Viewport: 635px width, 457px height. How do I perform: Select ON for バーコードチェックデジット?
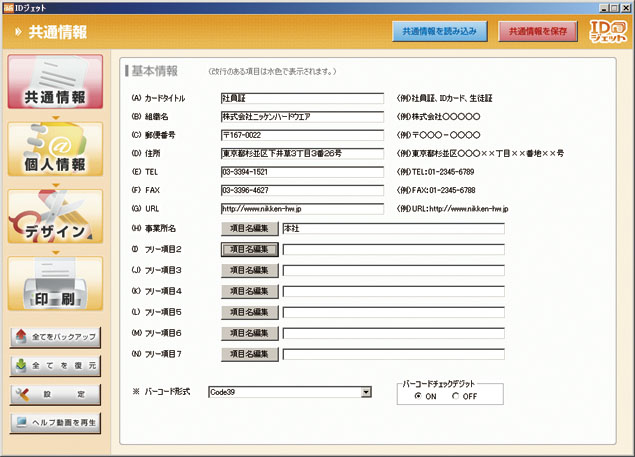pyautogui.click(x=418, y=396)
